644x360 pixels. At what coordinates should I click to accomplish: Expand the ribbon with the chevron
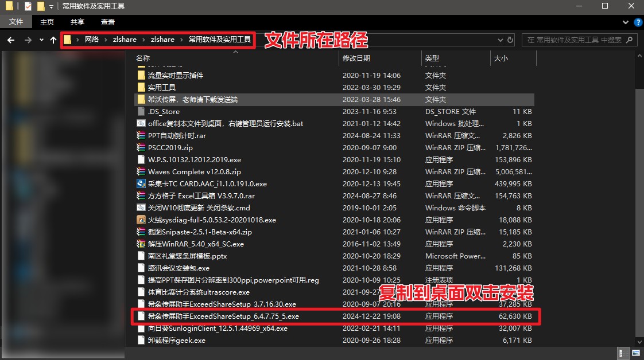(625, 22)
